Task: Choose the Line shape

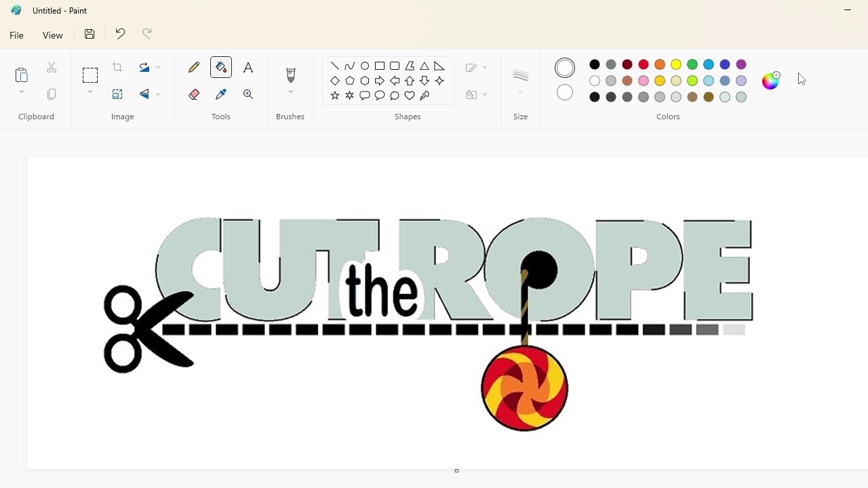Action: [x=335, y=66]
